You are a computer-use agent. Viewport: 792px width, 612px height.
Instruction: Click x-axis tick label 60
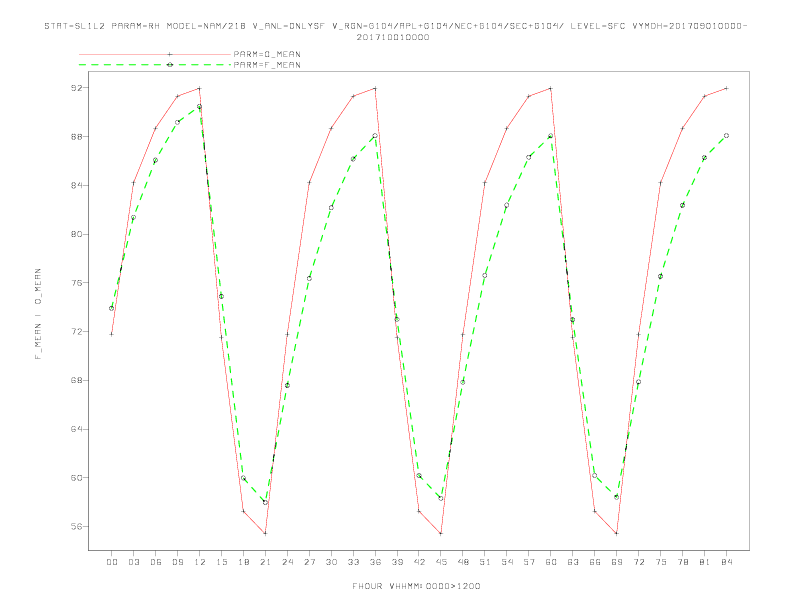pyautogui.click(x=551, y=562)
